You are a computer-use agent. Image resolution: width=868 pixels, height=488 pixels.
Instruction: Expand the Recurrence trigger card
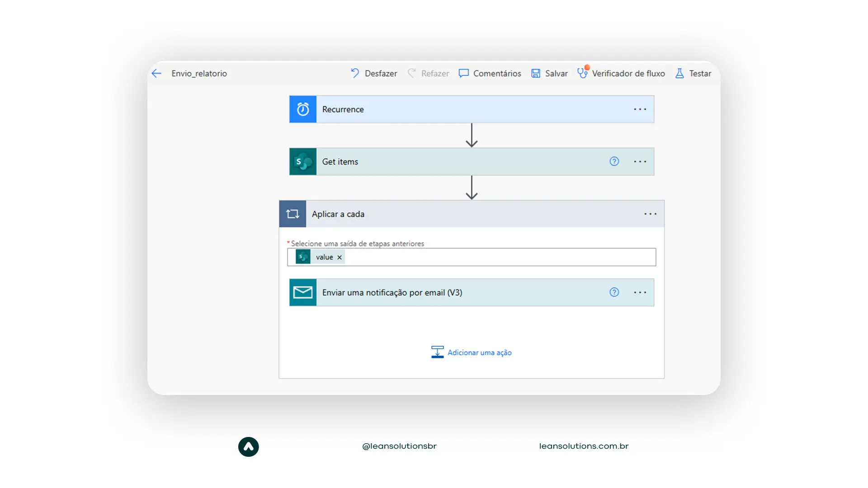(x=472, y=109)
